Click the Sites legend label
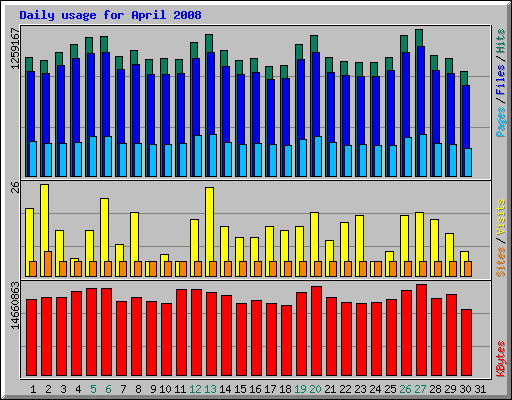Image resolution: width=512 pixels, height=400 pixels. [501, 262]
